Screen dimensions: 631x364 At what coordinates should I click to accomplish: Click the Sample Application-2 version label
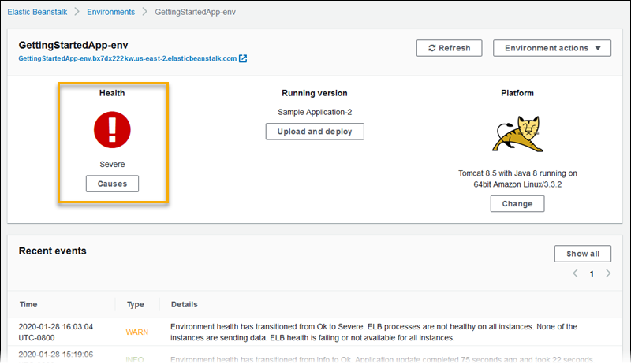click(315, 113)
